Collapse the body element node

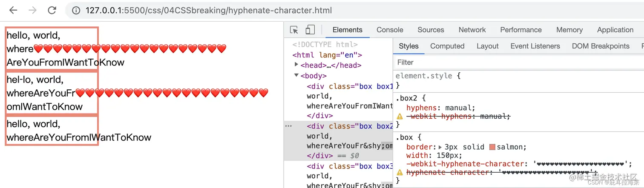(296, 75)
